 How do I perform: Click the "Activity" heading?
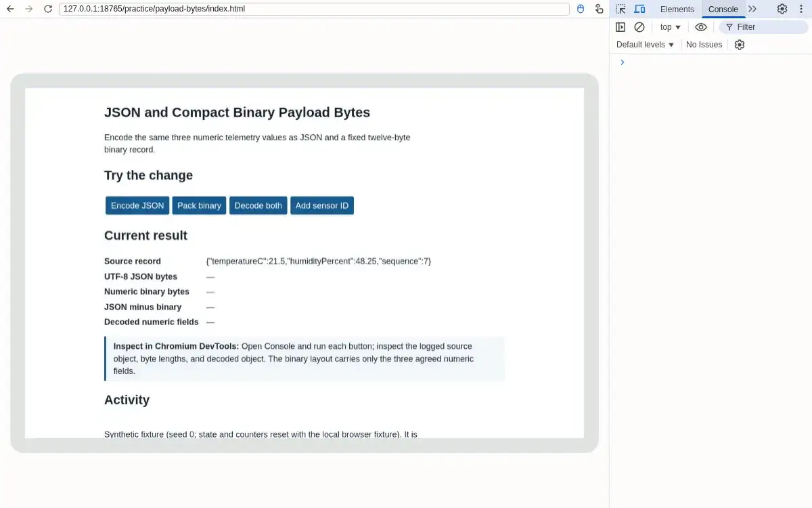[127, 400]
